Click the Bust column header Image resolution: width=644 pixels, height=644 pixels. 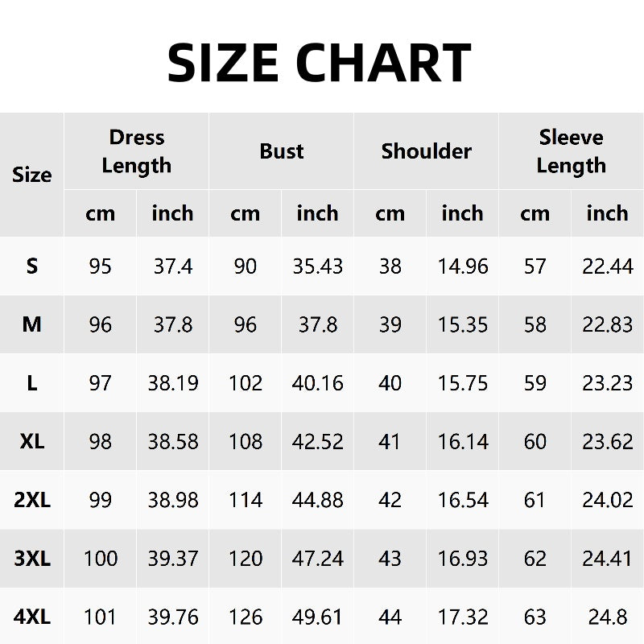(282, 151)
